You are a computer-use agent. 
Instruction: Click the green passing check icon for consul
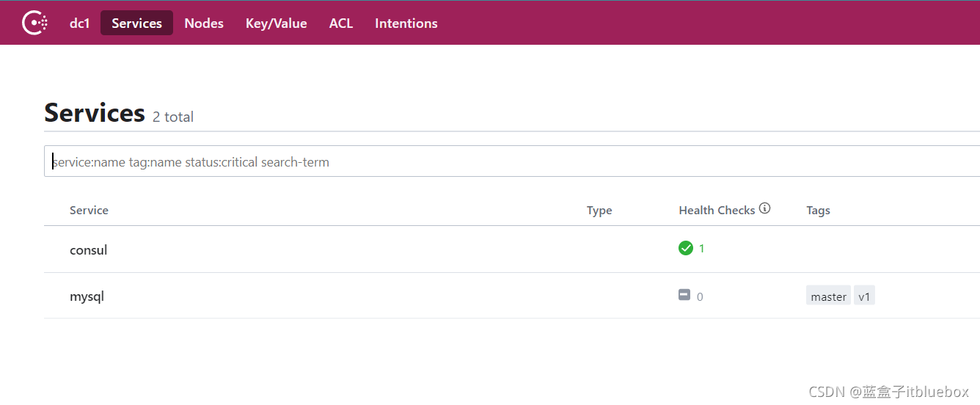(686, 248)
